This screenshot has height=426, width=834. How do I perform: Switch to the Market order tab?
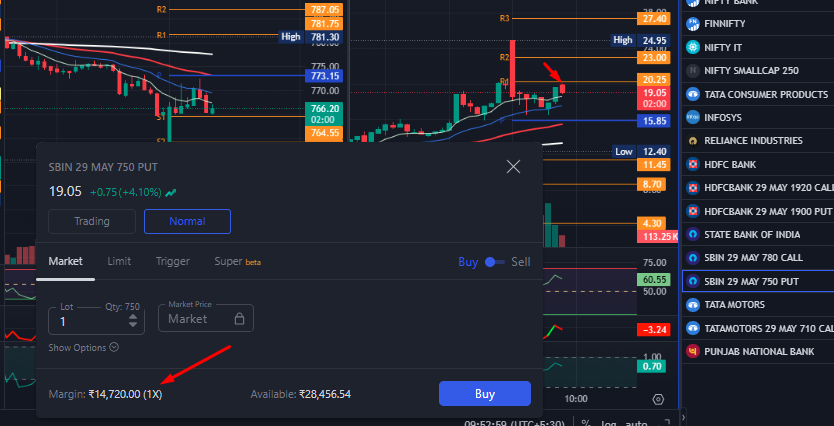pos(65,262)
